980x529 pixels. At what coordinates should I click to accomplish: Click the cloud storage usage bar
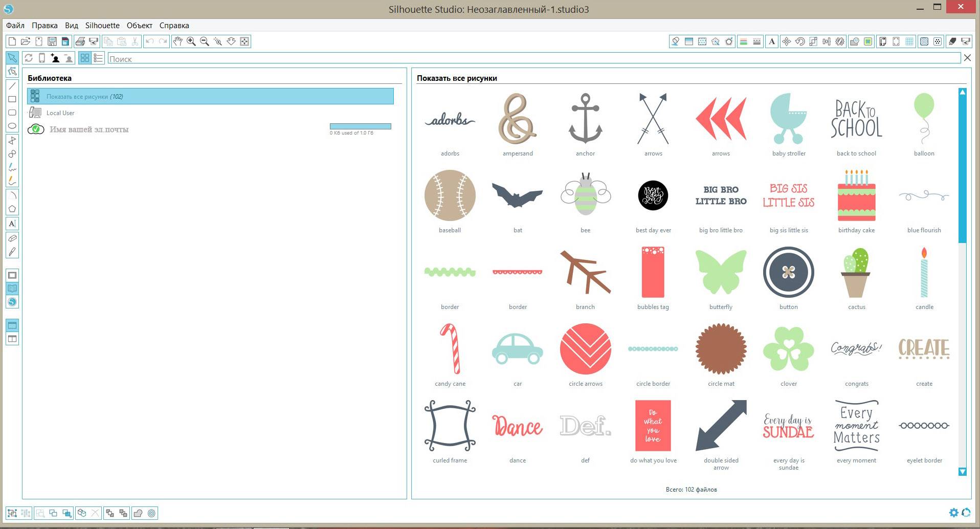click(360, 126)
